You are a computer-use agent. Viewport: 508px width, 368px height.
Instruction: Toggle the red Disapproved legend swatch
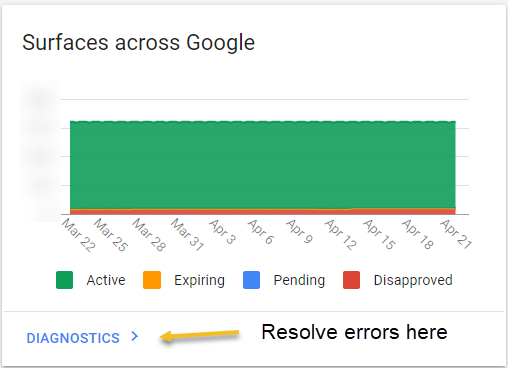point(352,280)
